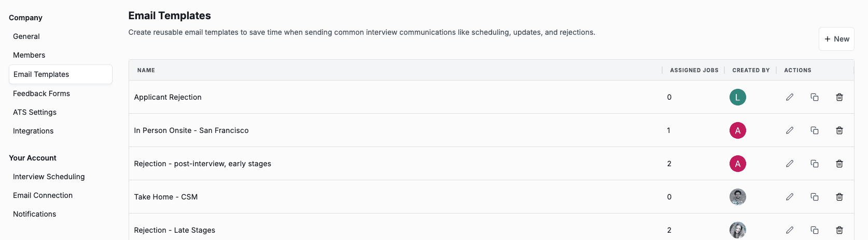Navigate to ATS Settings
This screenshot has width=868, height=240.
[35, 112]
